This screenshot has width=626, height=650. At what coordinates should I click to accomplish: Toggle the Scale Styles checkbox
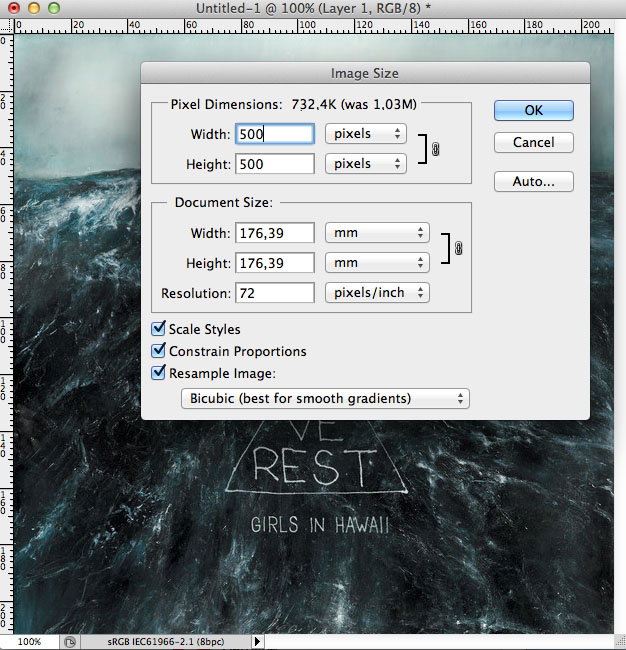pyautogui.click(x=158, y=329)
